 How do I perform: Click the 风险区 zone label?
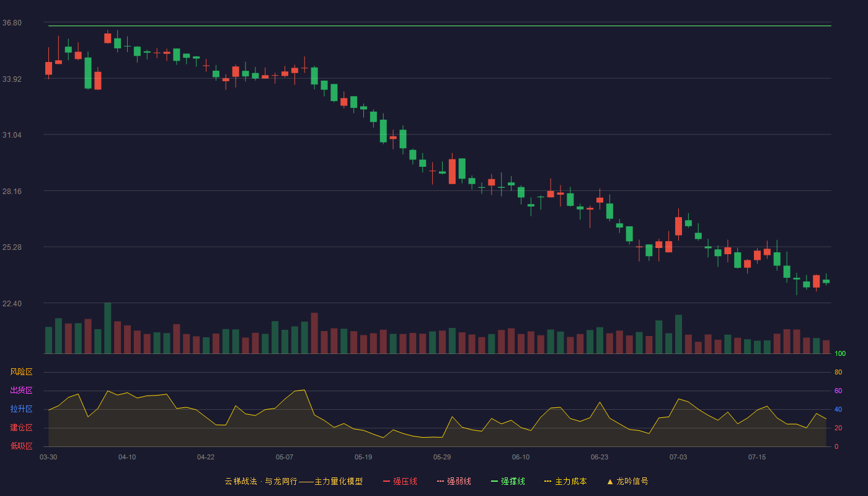coord(21,372)
